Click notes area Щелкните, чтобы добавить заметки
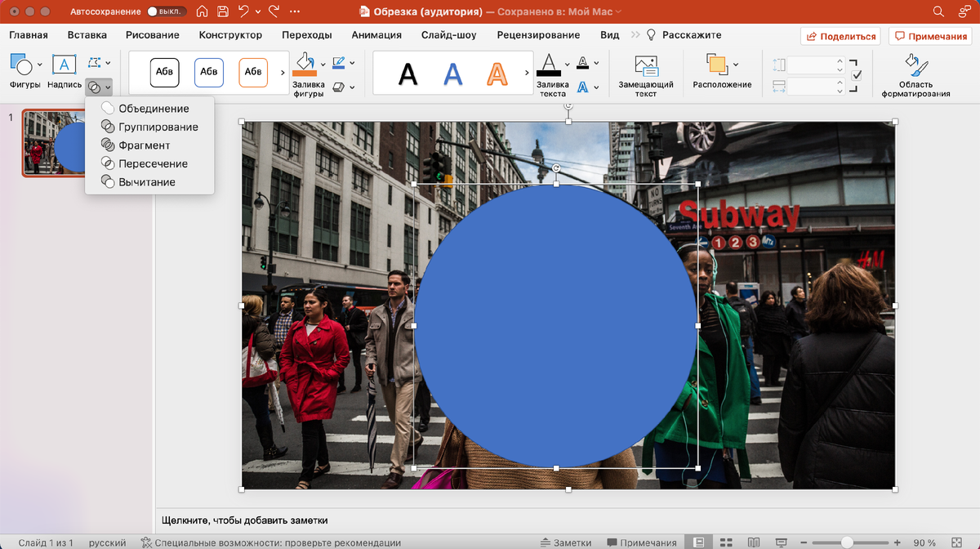 (245, 520)
